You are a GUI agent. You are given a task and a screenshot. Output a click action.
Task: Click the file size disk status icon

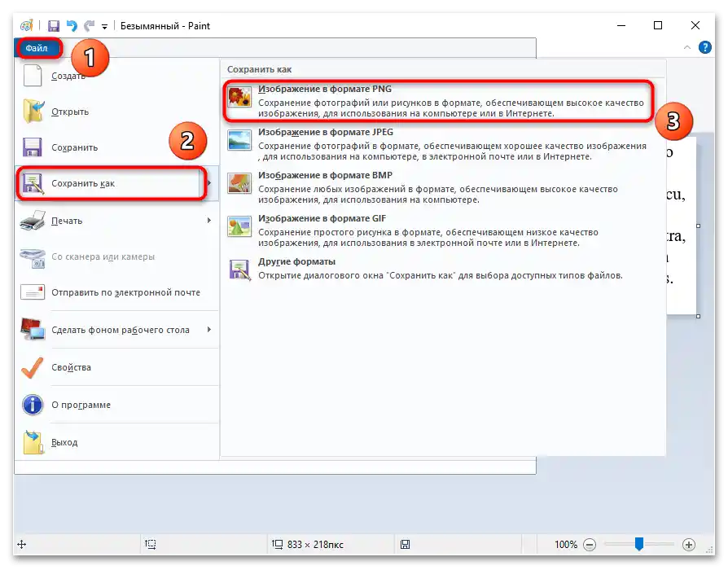405,545
